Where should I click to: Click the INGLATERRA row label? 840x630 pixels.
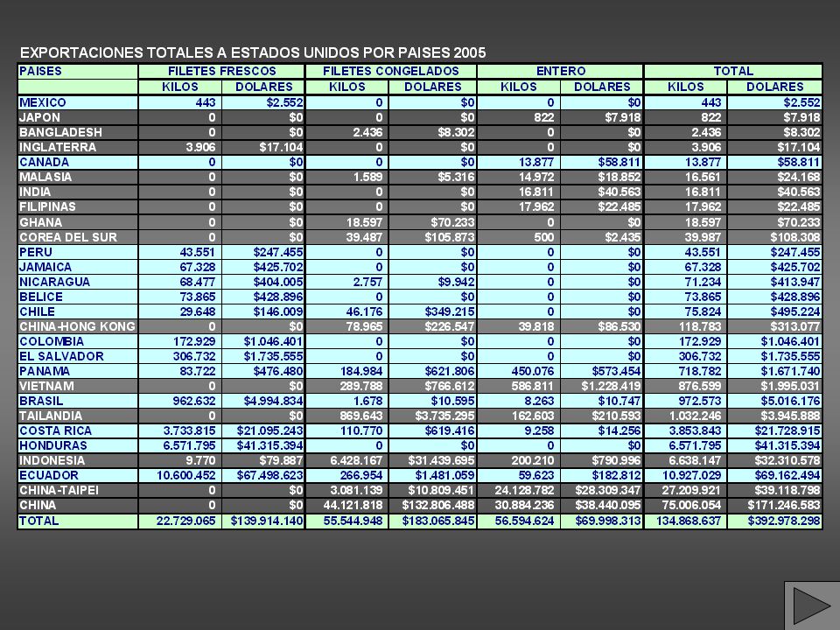58,147
